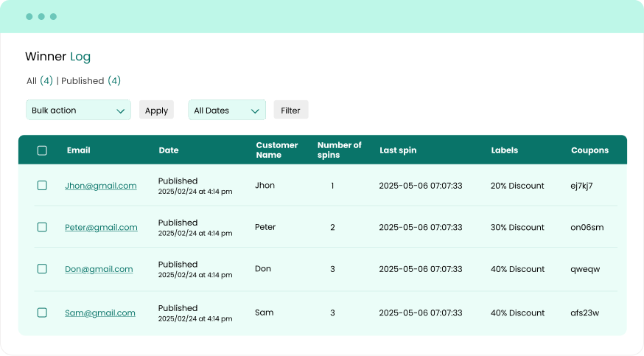Click the Last spin column header
The height and width of the screenshot is (356, 644).
pyautogui.click(x=398, y=150)
